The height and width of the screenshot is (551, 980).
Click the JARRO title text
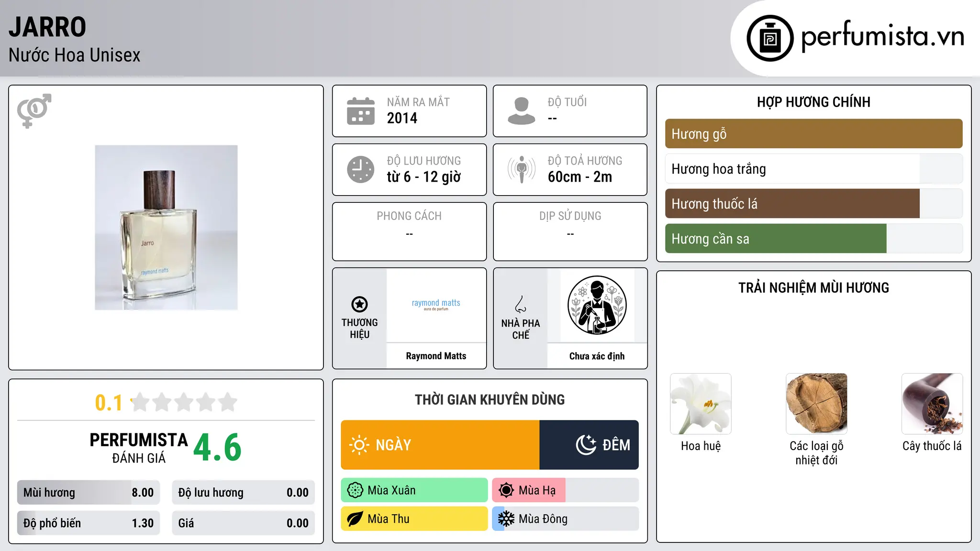(47, 27)
